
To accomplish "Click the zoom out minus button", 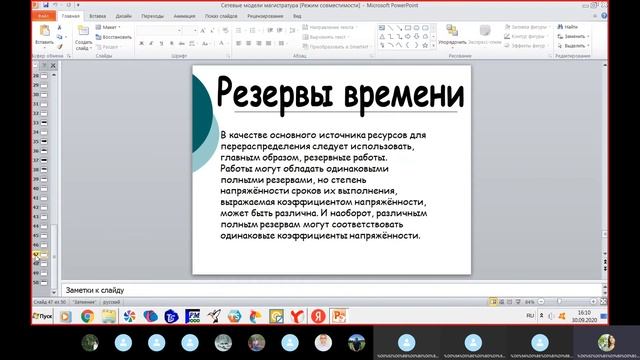I will click(x=541, y=302).
